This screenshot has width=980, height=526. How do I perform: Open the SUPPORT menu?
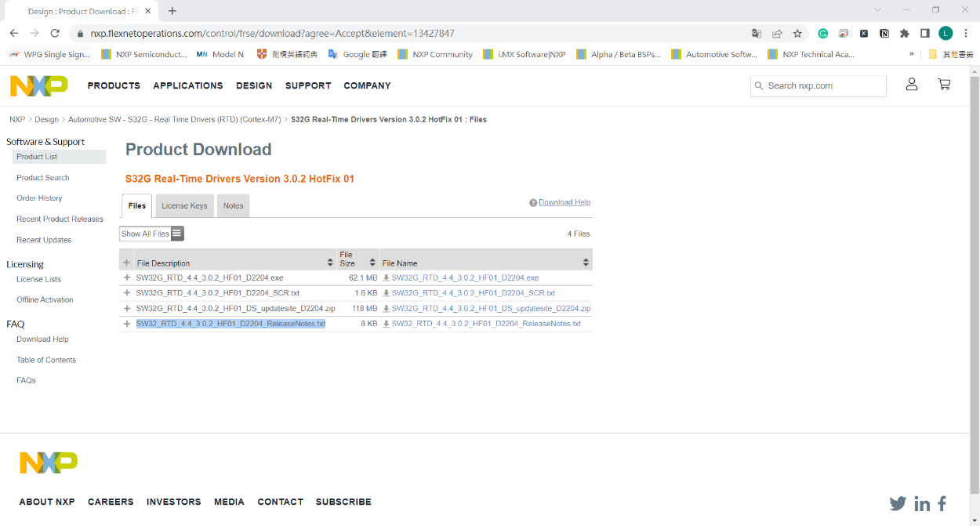(308, 85)
